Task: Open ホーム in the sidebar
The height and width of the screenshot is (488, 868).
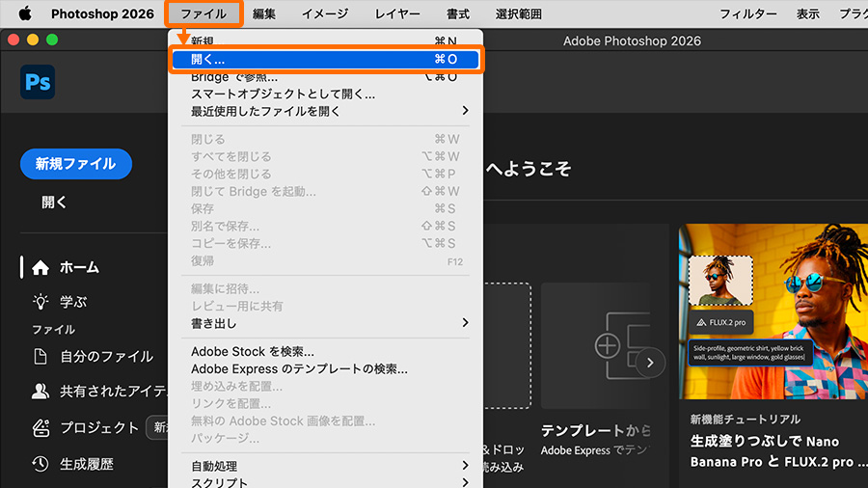Action: (79, 268)
